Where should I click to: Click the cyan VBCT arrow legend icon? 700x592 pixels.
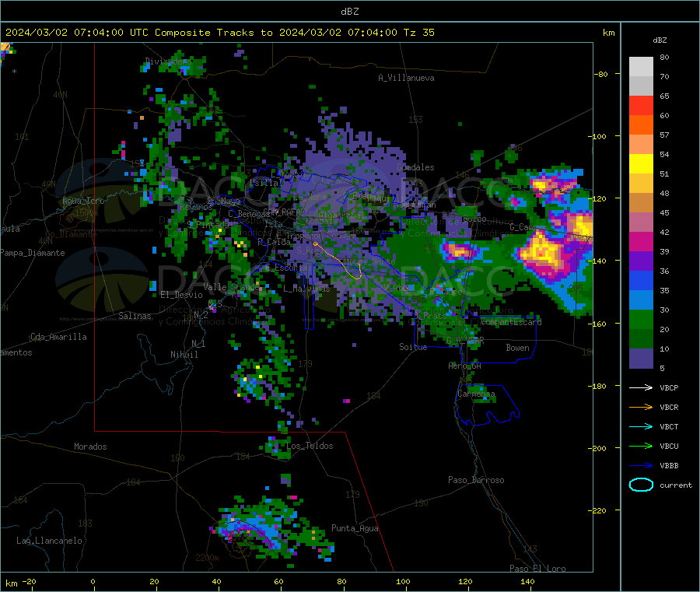641,426
